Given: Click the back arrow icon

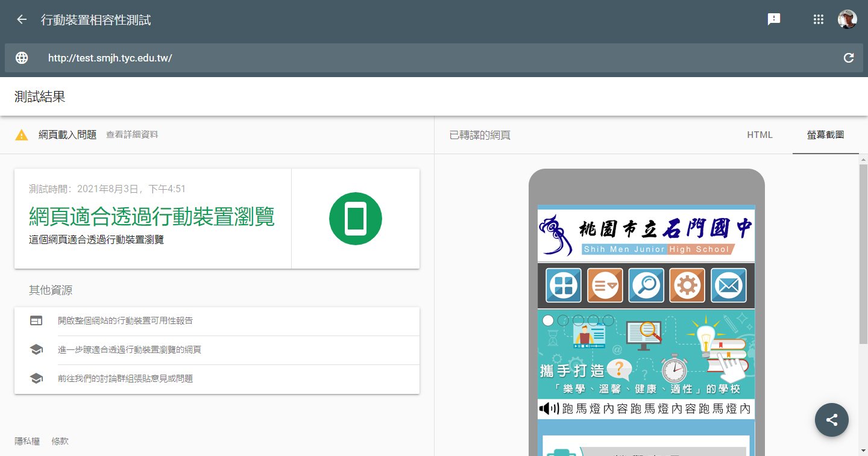Looking at the screenshot, I should pyautogui.click(x=22, y=20).
